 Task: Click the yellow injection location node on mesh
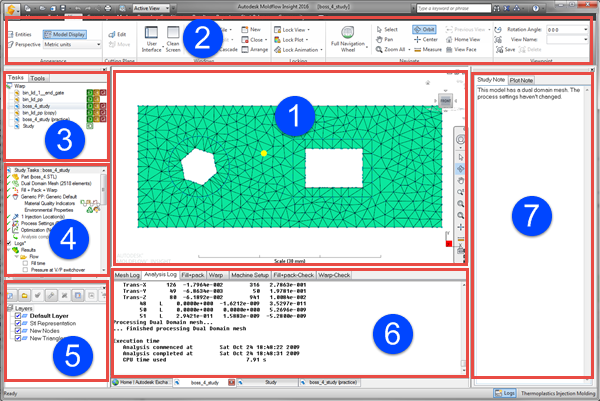pos(264,153)
